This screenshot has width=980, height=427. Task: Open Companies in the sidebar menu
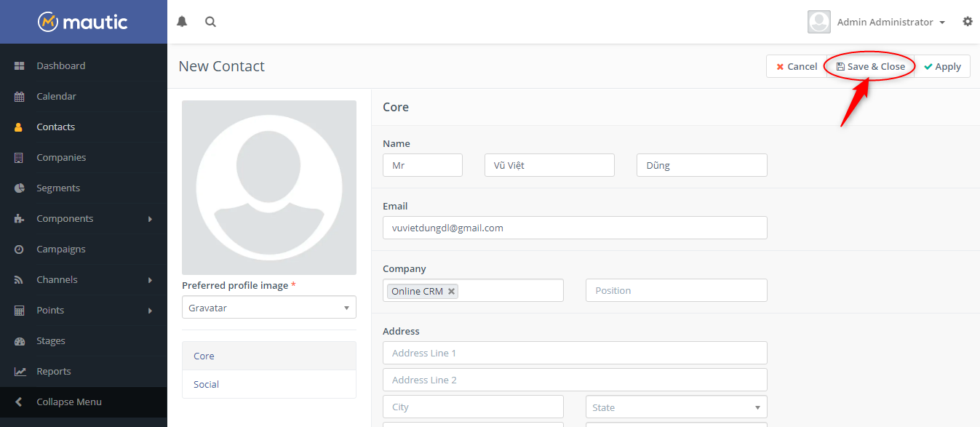[61, 158]
